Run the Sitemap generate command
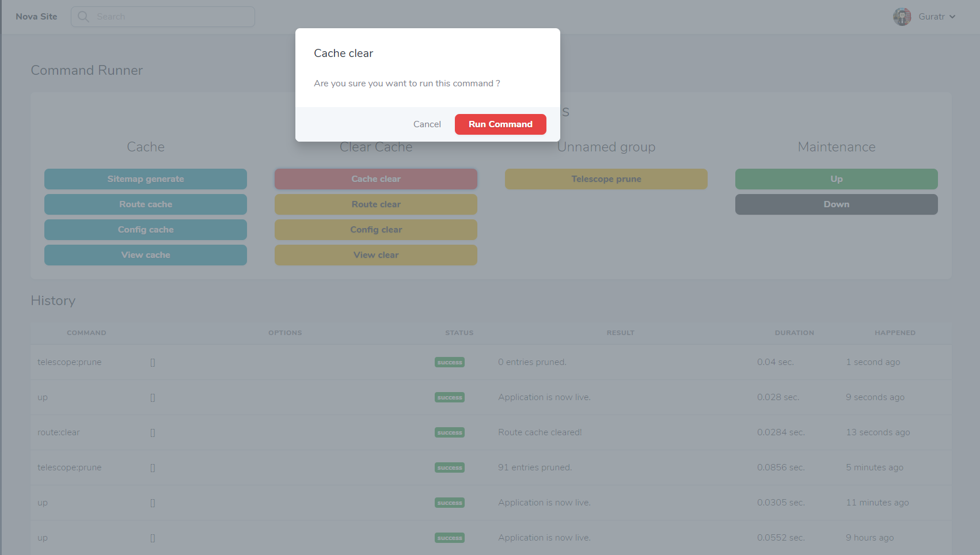Viewport: 980px width, 555px height. 146,179
